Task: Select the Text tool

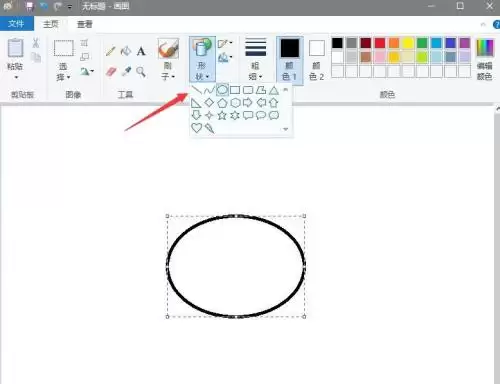Action: click(141, 51)
